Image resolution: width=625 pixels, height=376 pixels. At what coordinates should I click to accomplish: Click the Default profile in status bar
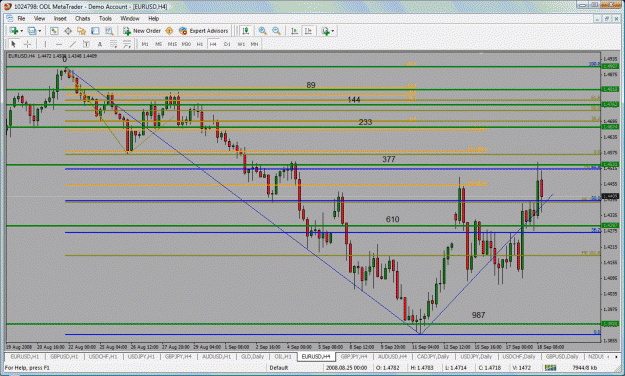tap(279, 368)
